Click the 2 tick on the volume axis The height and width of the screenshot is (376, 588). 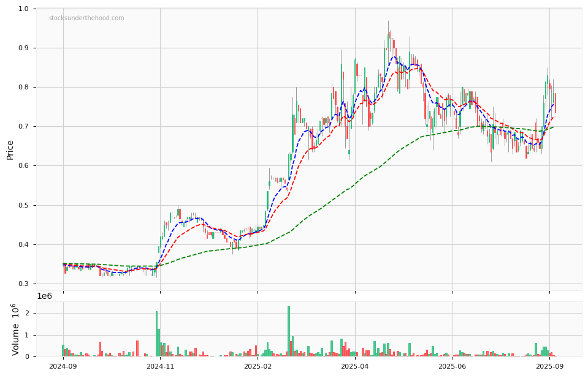pyautogui.click(x=27, y=313)
